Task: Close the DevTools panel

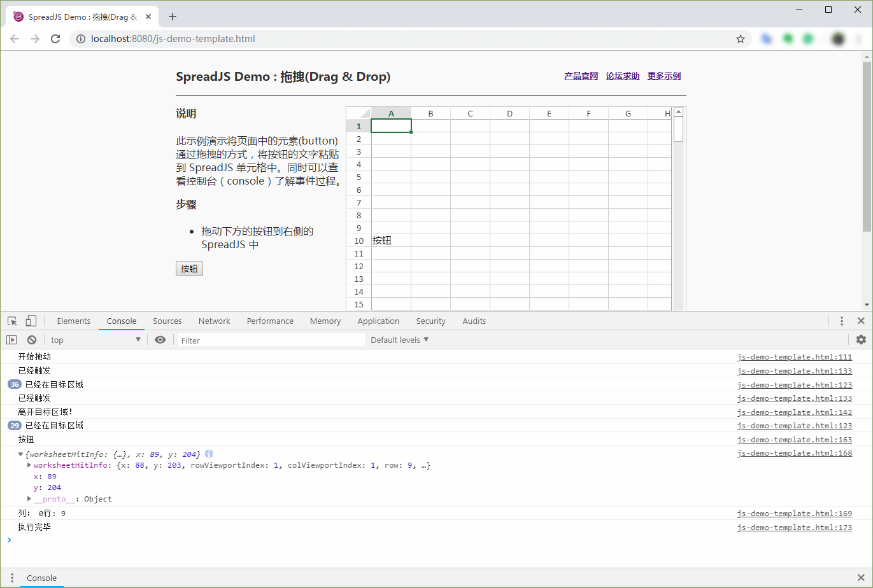Action: click(861, 321)
